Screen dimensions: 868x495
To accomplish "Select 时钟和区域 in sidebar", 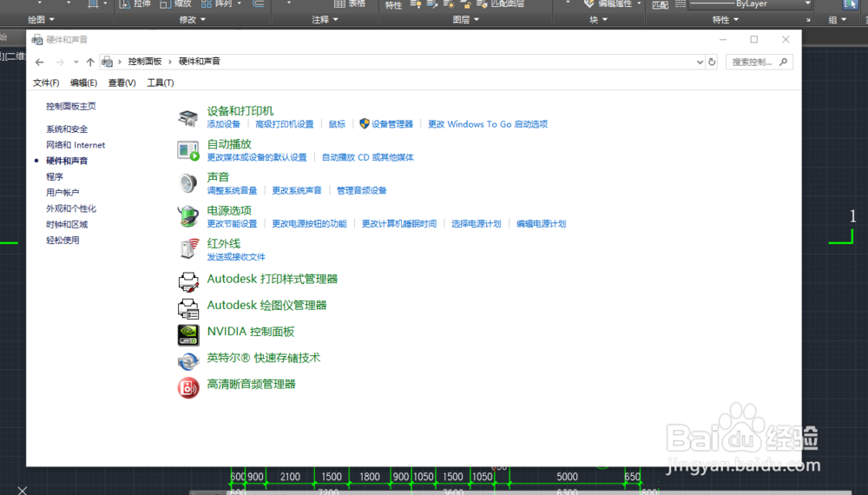I will (67, 224).
